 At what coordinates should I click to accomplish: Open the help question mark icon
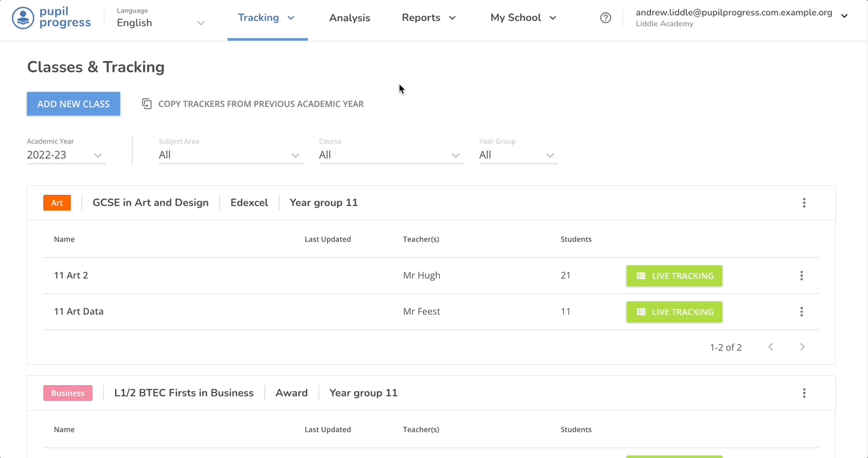click(x=605, y=18)
